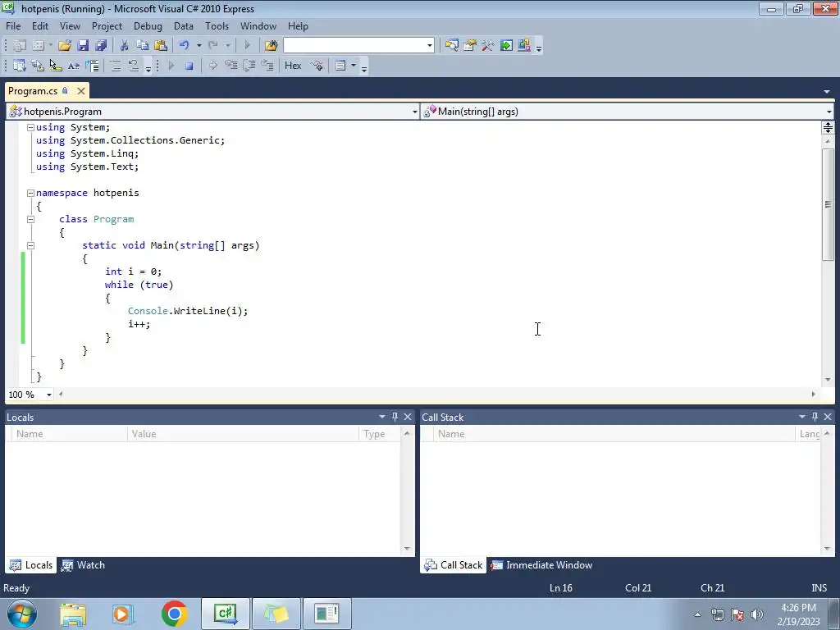The height and width of the screenshot is (630, 840).
Task: Close the Call Stack panel
Action: click(x=828, y=417)
